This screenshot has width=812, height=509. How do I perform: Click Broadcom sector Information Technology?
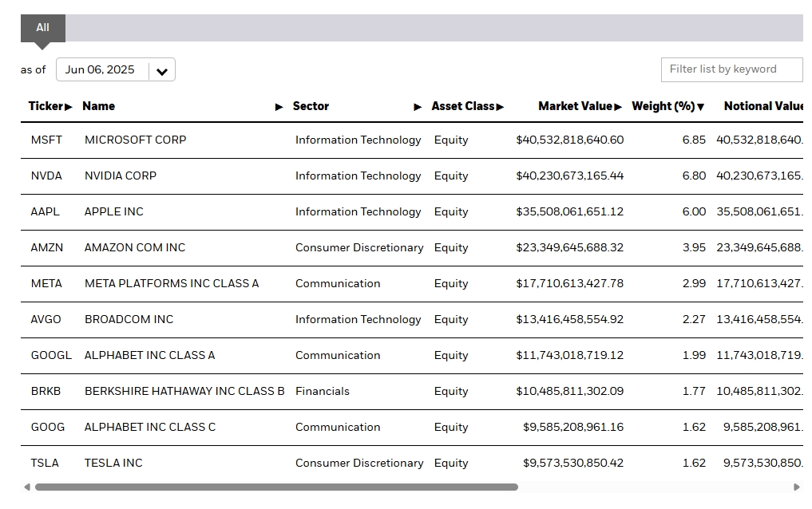click(x=358, y=320)
